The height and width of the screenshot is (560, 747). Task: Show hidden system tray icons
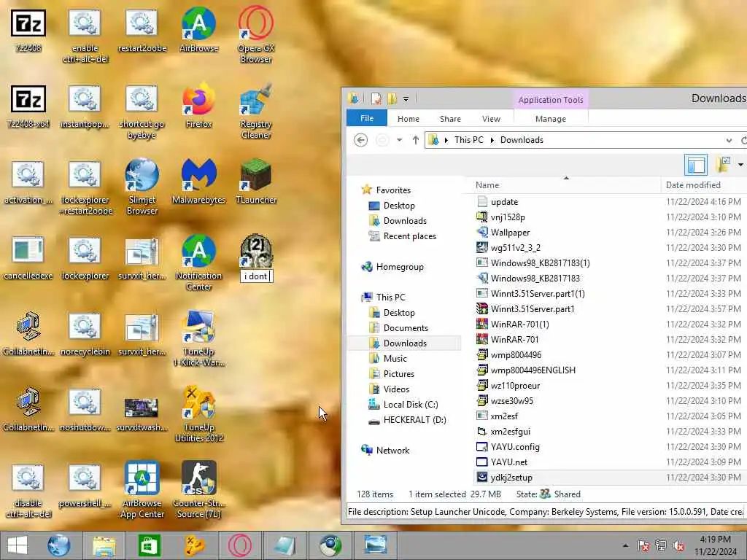[x=625, y=545]
